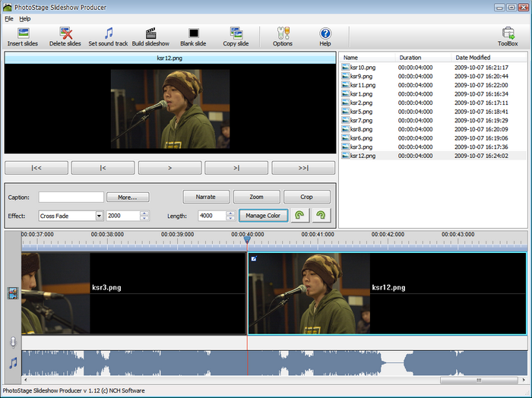532x398 pixels.
Task: Click the Insert slides toolbar icon
Action: (23, 33)
